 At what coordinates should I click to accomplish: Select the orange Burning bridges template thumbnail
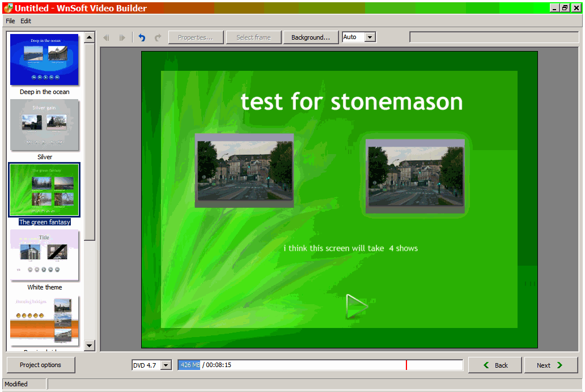[x=44, y=321]
